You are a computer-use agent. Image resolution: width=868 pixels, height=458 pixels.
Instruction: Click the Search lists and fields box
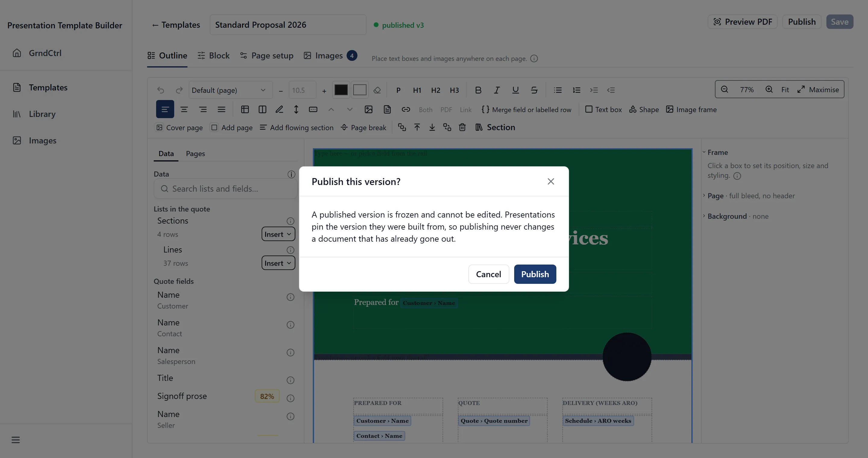[x=225, y=189]
